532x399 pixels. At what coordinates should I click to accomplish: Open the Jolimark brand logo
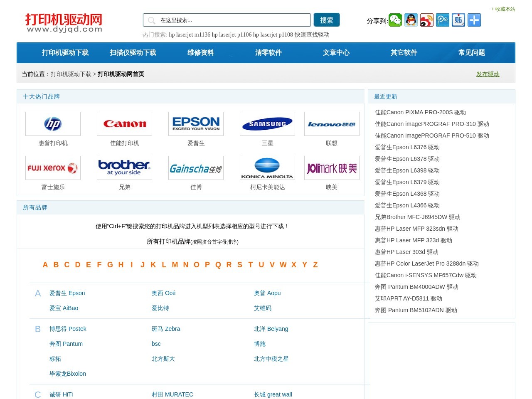[332, 168]
